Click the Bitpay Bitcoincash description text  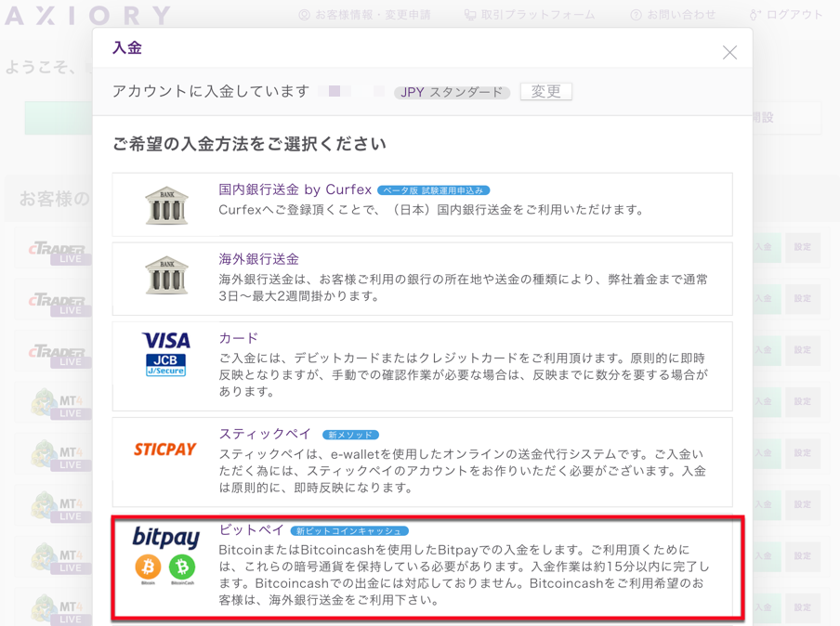[x=464, y=575]
